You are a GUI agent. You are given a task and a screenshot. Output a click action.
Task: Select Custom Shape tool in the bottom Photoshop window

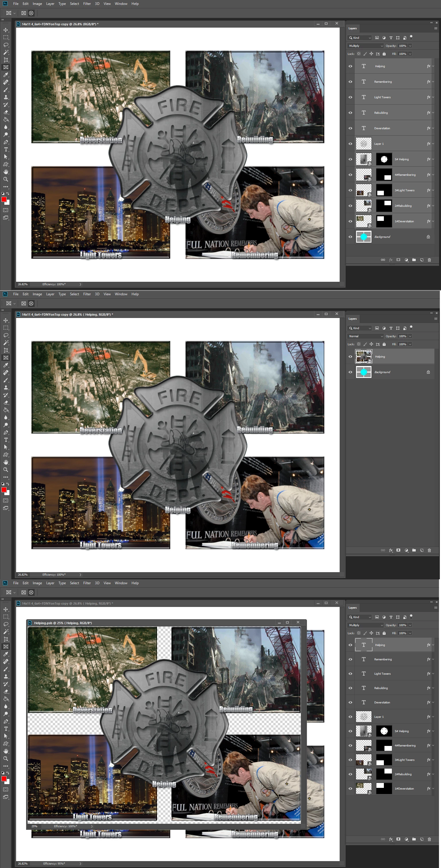click(x=6, y=743)
